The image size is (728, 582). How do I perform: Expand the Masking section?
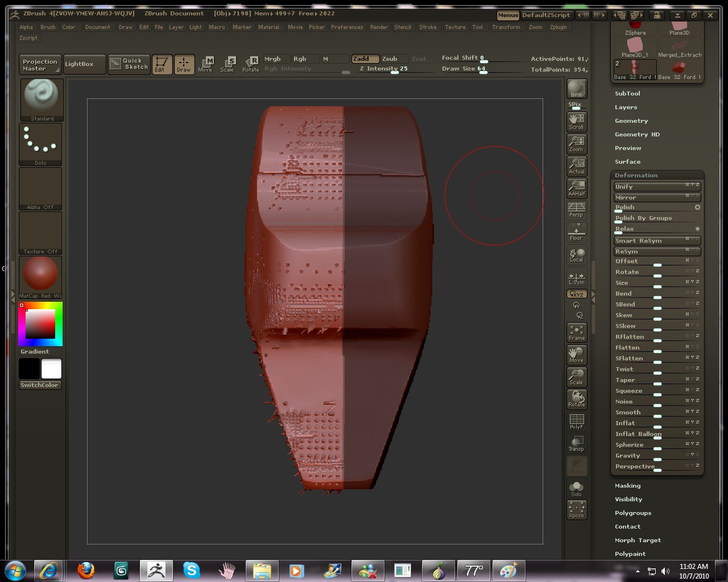coord(627,485)
